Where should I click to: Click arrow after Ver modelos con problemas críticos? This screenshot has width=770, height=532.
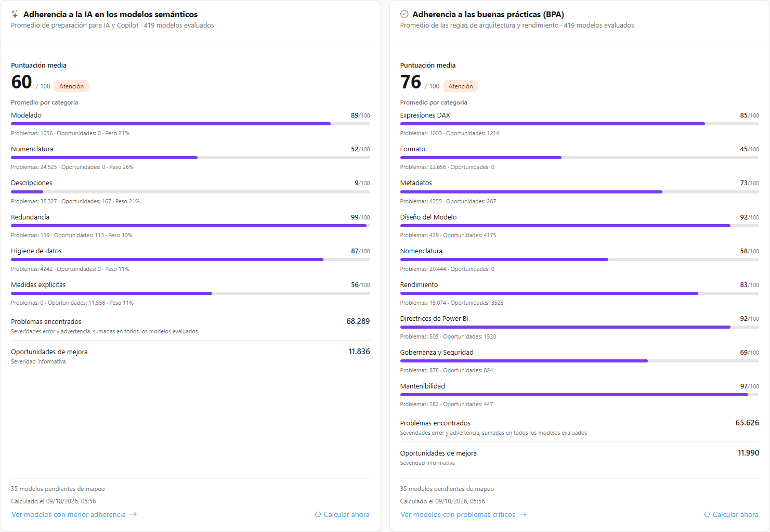click(523, 514)
